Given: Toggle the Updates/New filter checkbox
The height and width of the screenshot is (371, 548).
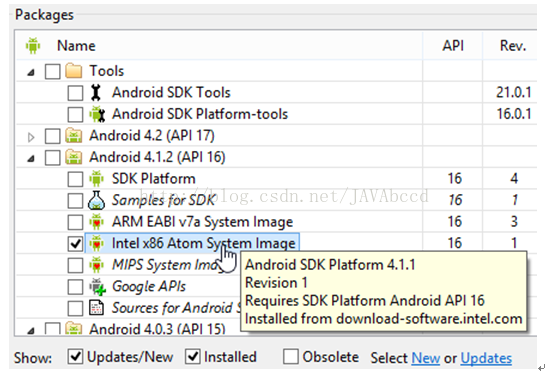Looking at the screenshot, I should pos(75,357).
